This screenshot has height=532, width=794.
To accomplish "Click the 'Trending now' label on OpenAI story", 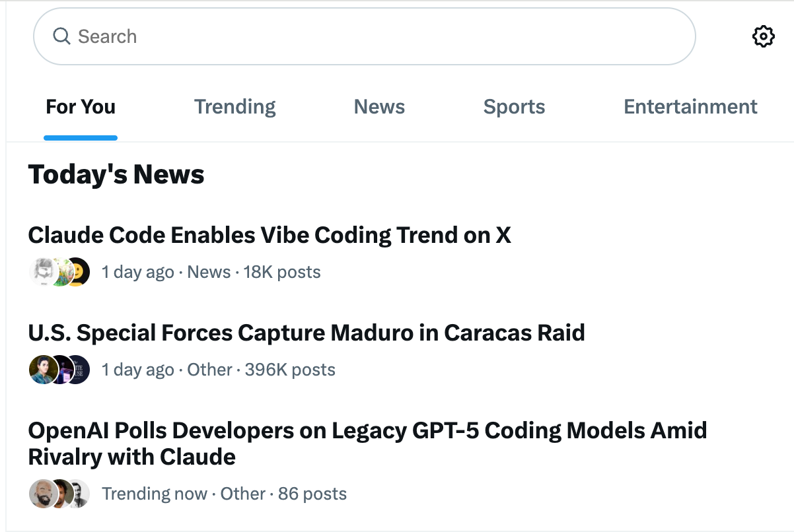I will point(155,494).
